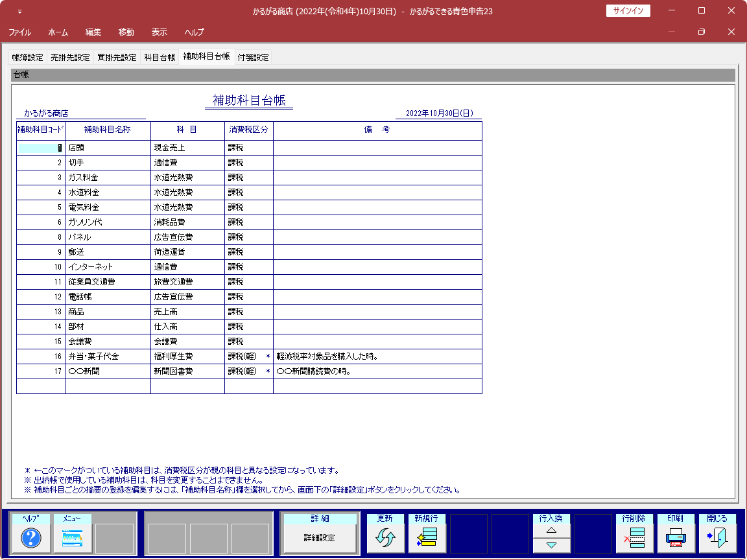This screenshot has height=560, width=747.
Task: Click the 荷造運賃 account cell
Action: point(187,252)
